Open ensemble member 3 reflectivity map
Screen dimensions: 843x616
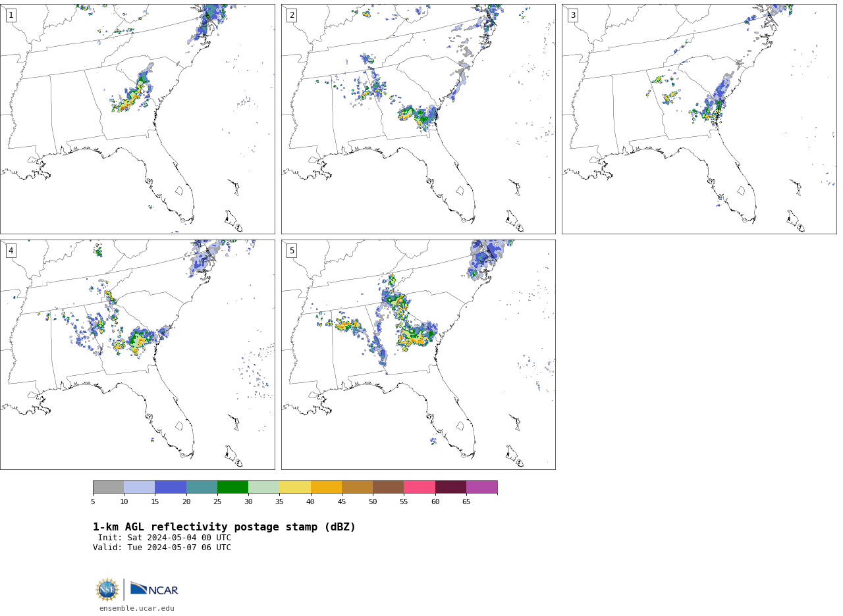click(x=699, y=119)
